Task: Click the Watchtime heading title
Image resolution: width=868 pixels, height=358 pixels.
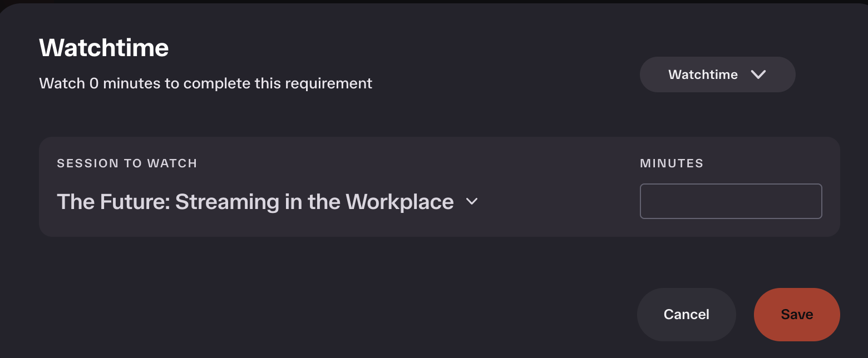Action: pyautogui.click(x=104, y=48)
